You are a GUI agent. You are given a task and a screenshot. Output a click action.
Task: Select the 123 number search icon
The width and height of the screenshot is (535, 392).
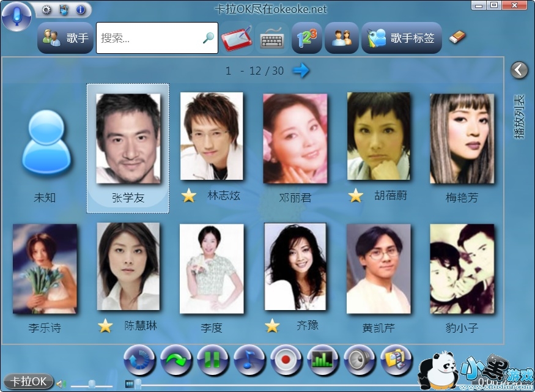[x=307, y=38]
